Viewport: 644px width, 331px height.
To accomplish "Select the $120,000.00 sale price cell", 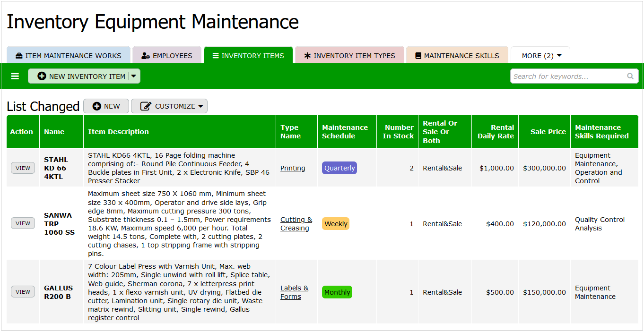I will point(544,224).
